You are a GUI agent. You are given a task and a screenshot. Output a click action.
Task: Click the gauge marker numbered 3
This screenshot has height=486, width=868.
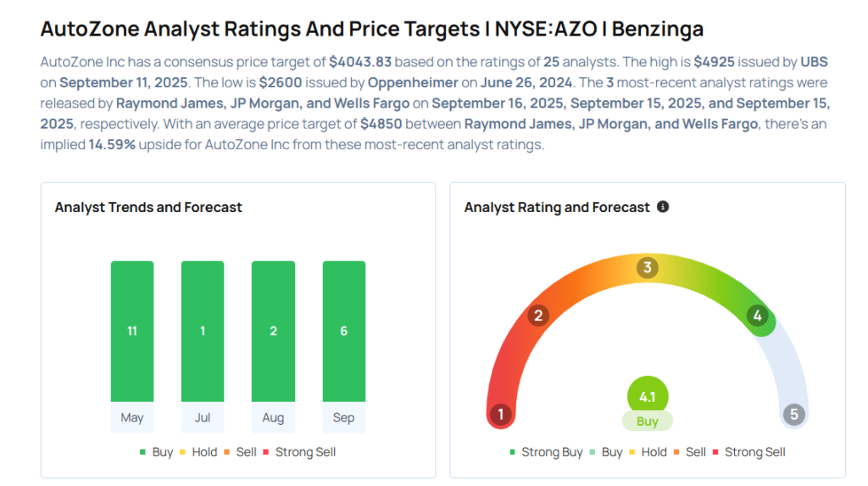(648, 268)
